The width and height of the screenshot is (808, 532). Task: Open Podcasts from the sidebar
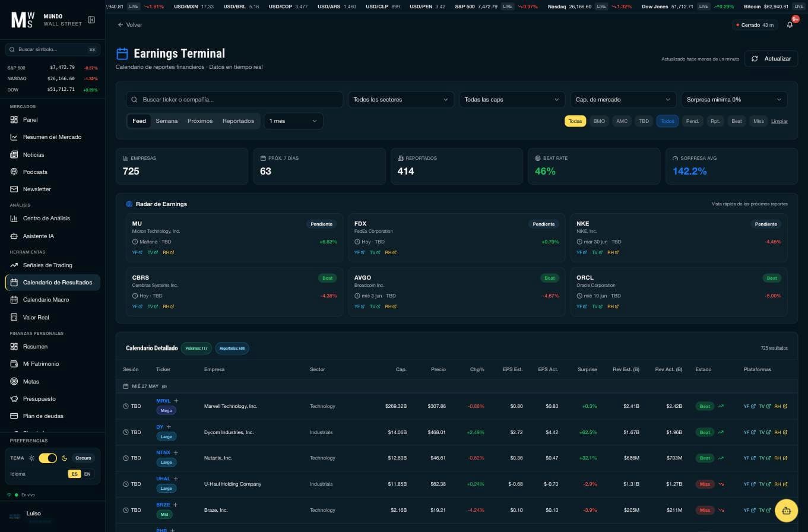[52, 172]
